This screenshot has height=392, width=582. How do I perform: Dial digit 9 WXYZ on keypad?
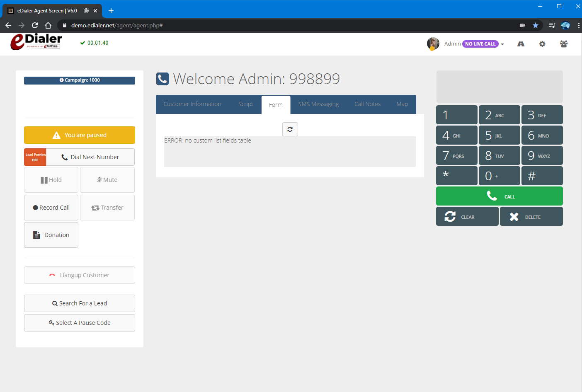(x=542, y=155)
